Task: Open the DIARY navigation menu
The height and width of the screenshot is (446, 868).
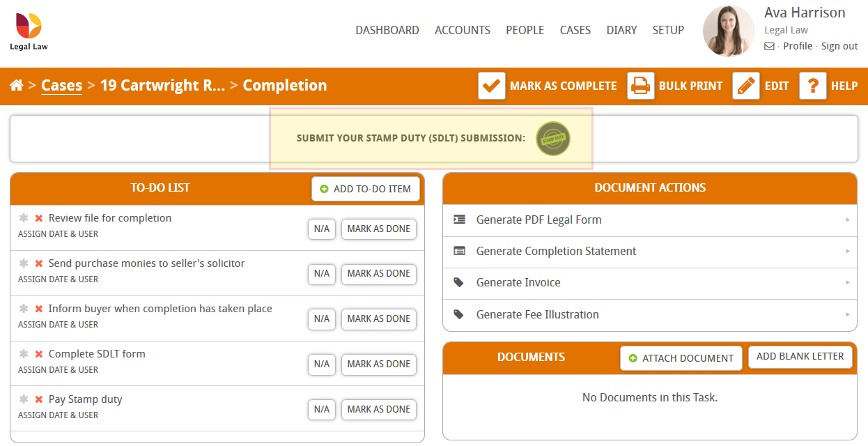Action: (621, 30)
